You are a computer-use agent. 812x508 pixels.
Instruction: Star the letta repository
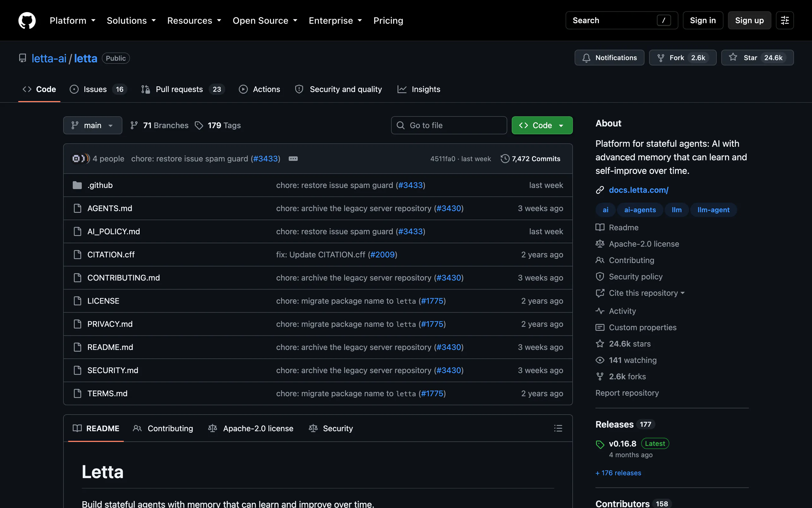pyautogui.click(x=757, y=58)
